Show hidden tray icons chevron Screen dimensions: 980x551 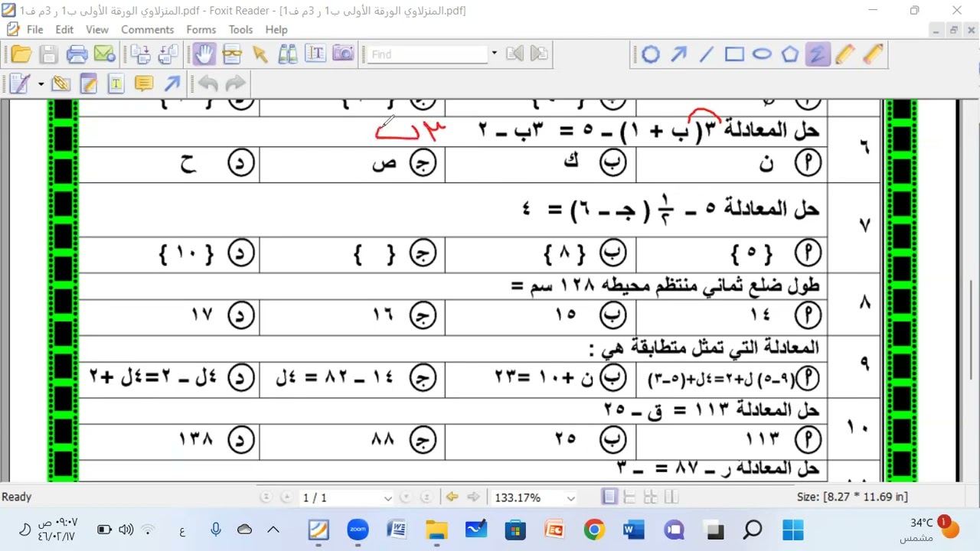pos(273,530)
